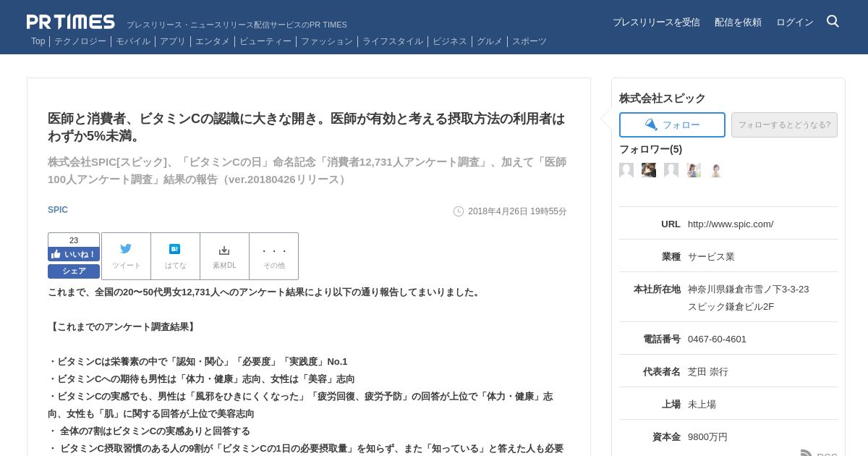Open the ファッション category
Viewport: 868px width, 456px height.
(327, 41)
